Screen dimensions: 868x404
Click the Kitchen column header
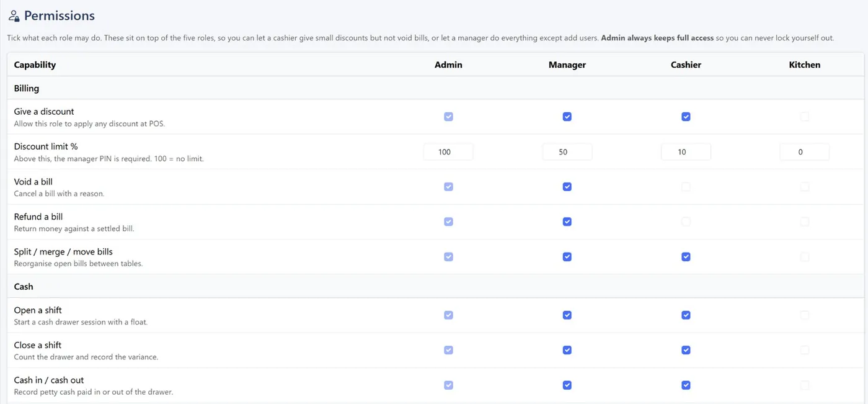click(804, 65)
